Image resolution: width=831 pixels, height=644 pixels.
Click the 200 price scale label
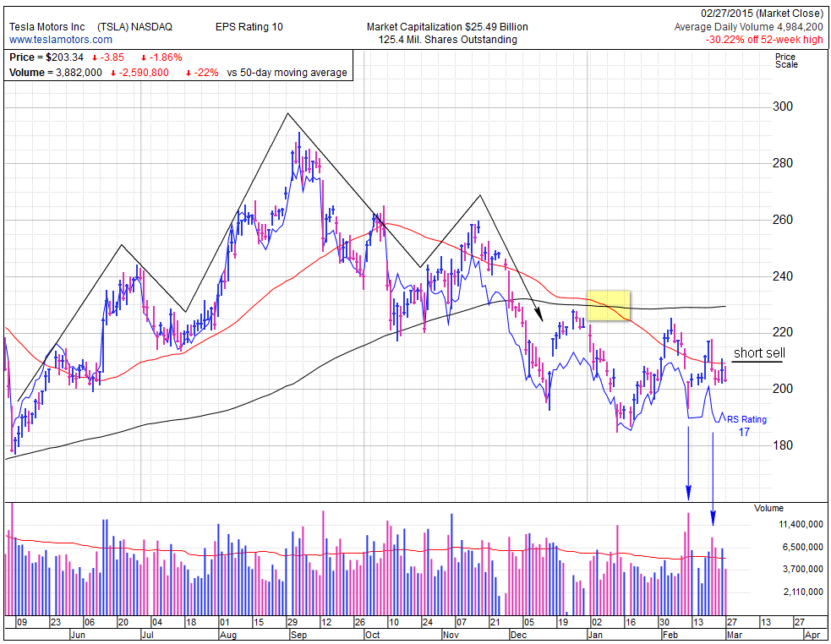pos(783,389)
